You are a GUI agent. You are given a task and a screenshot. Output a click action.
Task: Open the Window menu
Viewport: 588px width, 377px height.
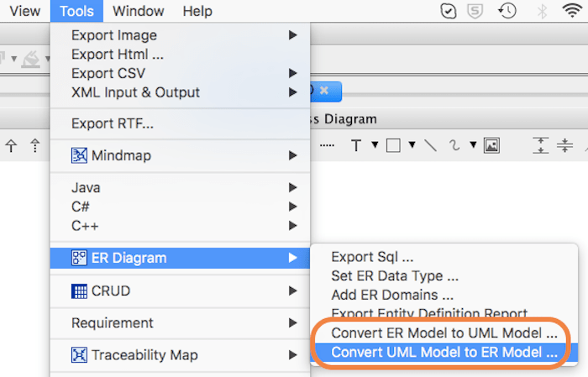[139, 11]
